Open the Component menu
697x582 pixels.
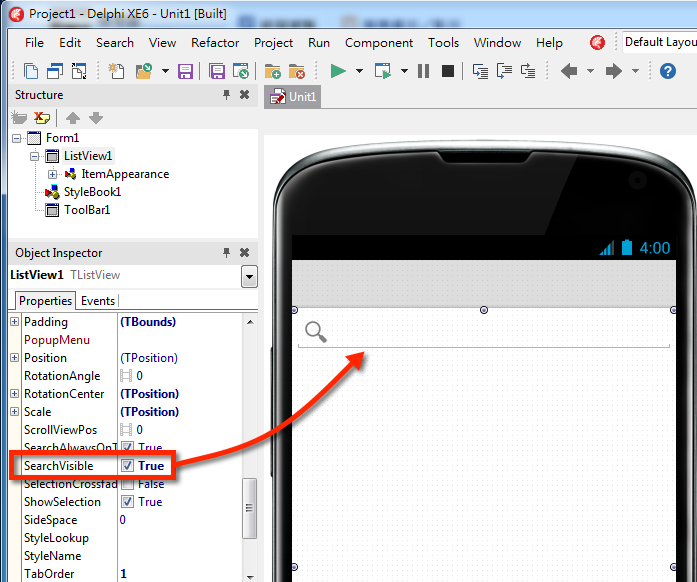click(x=379, y=43)
